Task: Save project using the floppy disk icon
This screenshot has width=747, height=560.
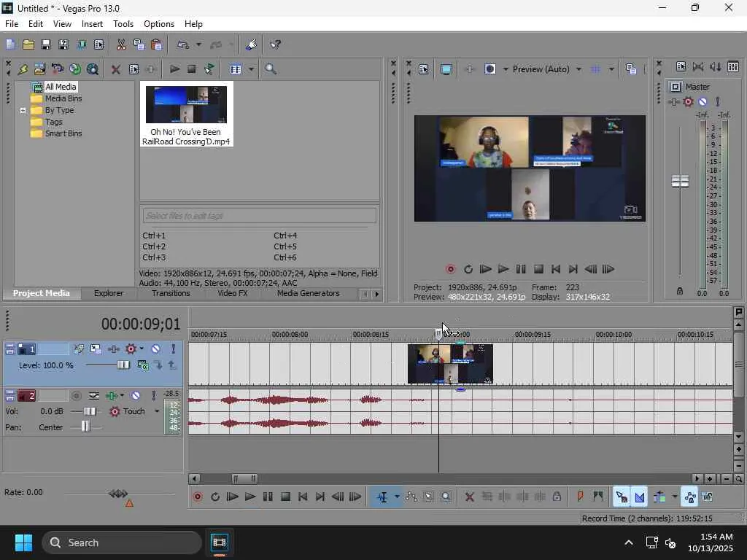Action: pyautogui.click(x=46, y=44)
